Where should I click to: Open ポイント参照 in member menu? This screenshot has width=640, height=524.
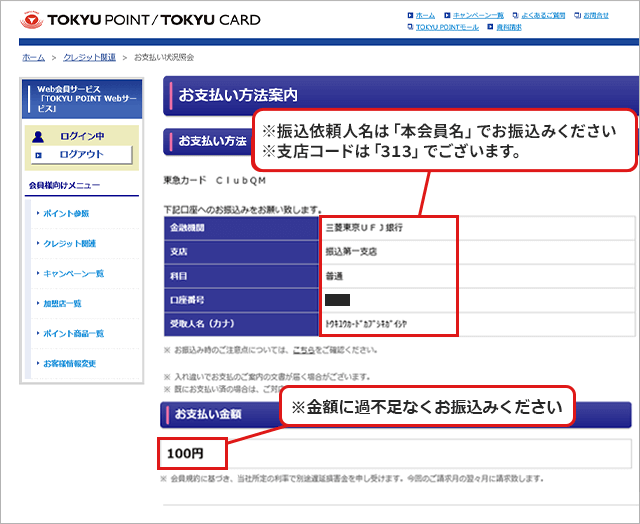(x=66, y=213)
